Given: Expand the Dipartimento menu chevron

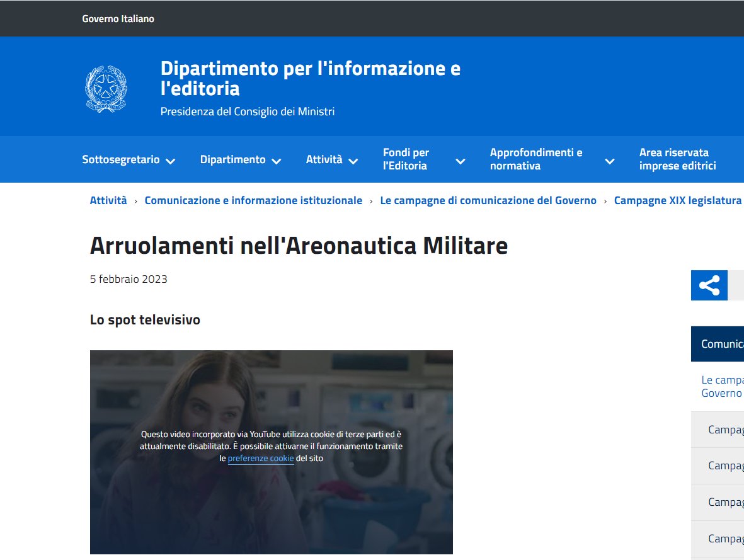Looking at the screenshot, I should (276, 161).
